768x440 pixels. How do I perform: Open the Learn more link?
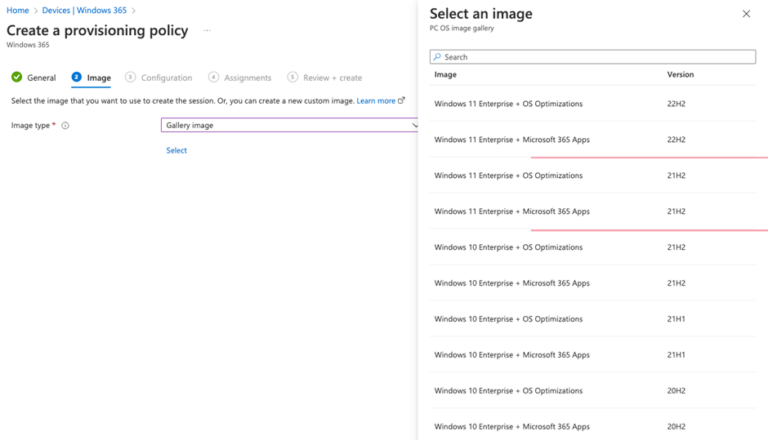click(x=376, y=101)
